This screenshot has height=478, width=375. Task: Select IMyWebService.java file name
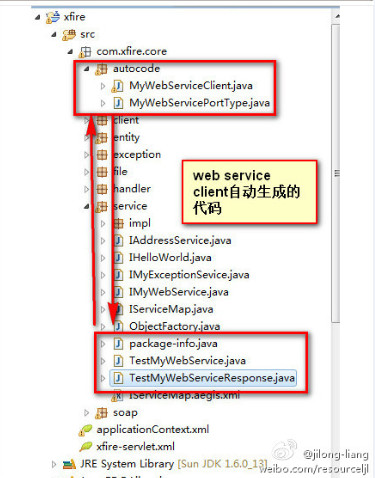179,292
